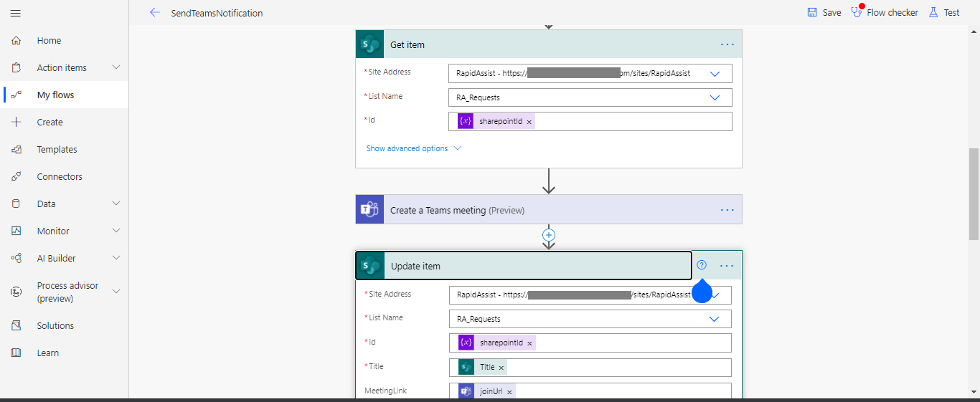
Task: Open List Name dropdown in Get item
Action: pyautogui.click(x=715, y=97)
